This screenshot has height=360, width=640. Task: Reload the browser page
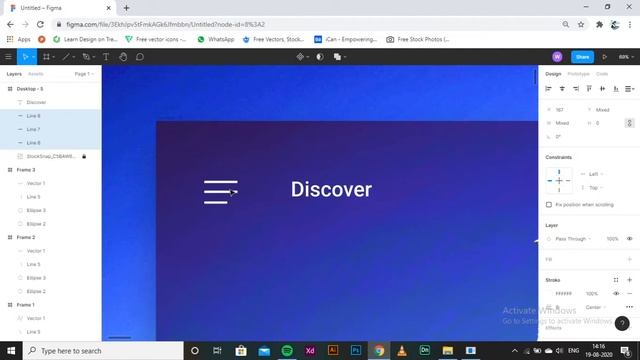tap(40, 24)
